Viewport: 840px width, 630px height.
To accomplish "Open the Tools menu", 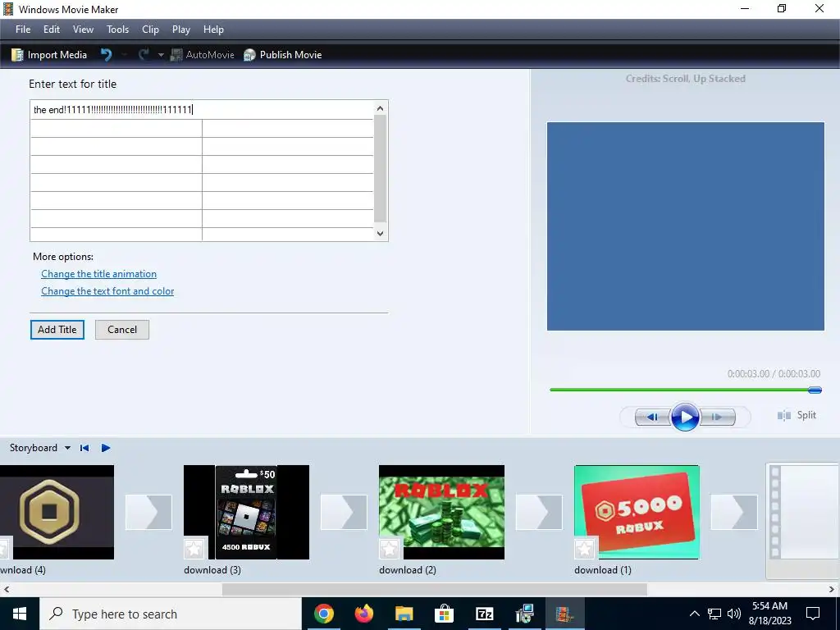I will (x=117, y=30).
